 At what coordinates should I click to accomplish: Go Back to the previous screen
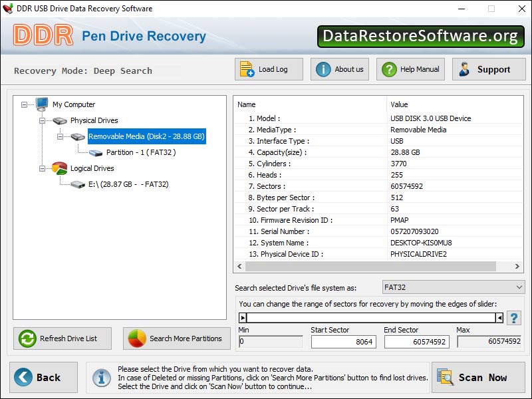[x=43, y=377]
